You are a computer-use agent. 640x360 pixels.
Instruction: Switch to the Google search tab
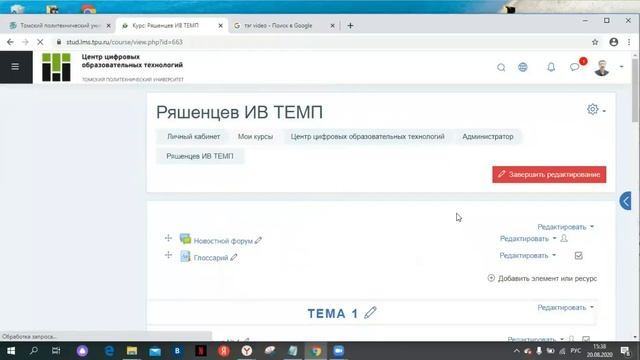[x=278, y=25]
